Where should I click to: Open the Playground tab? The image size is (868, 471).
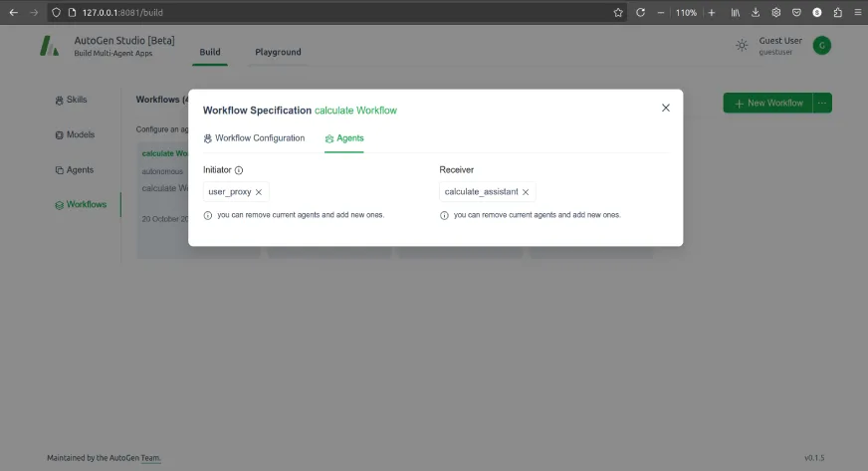click(x=278, y=52)
